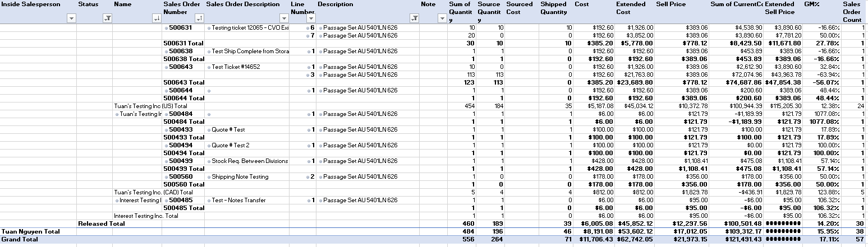Image resolution: width=868 pixels, height=247 pixels.
Task: Click the Released Total subtotal cell
Action: point(98,223)
